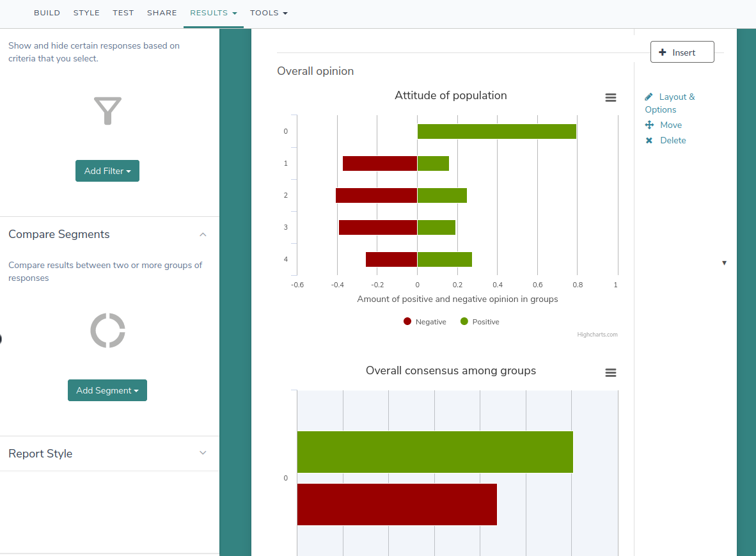Open the Attitude of population chart hamburger menu

(611, 97)
